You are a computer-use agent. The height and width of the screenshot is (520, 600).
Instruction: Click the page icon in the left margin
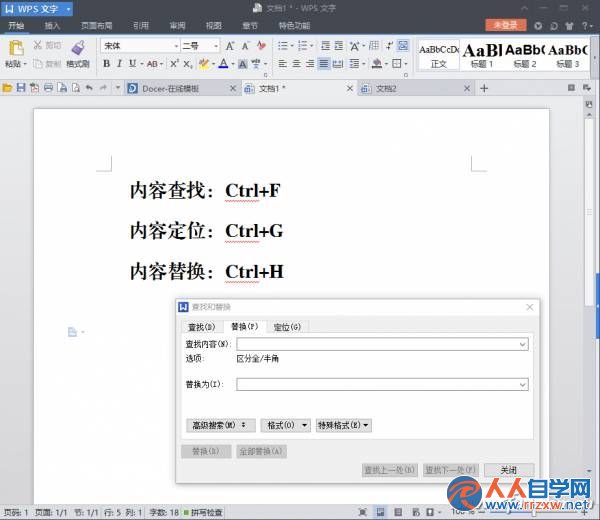click(73, 332)
